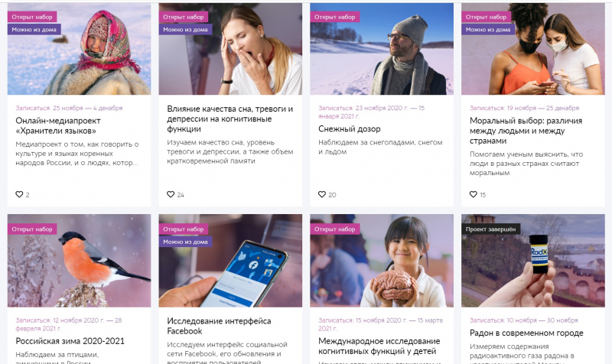Open «Радон в современном городе» project
The width and height of the screenshot is (612, 364).
[x=526, y=333]
